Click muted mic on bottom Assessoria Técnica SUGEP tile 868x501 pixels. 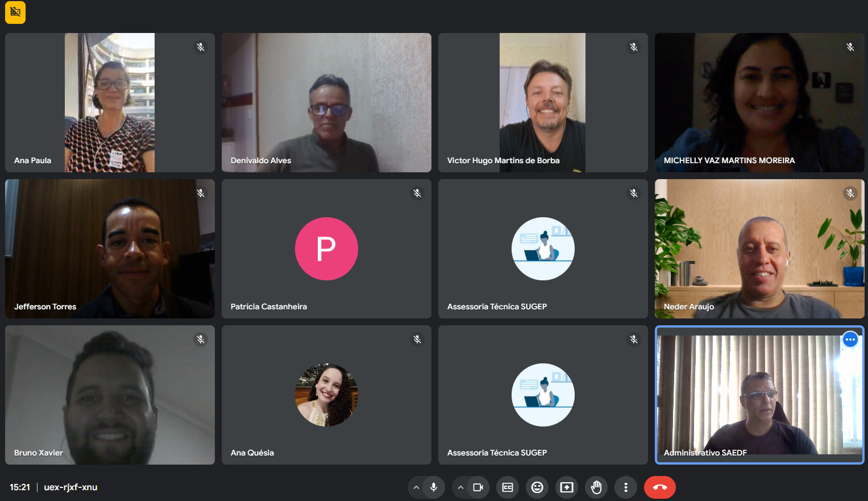(x=634, y=339)
